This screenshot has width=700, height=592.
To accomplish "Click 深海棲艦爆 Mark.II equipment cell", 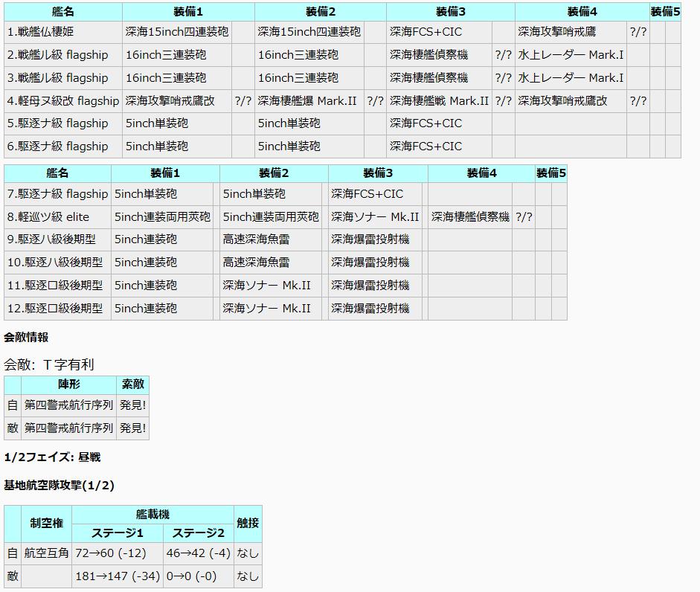I will click(x=307, y=100).
